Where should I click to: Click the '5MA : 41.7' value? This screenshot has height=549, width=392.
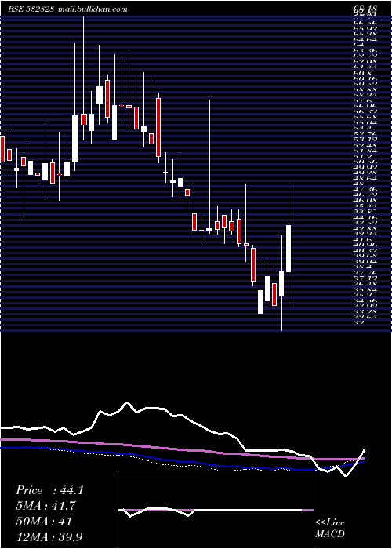(x=45, y=506)
